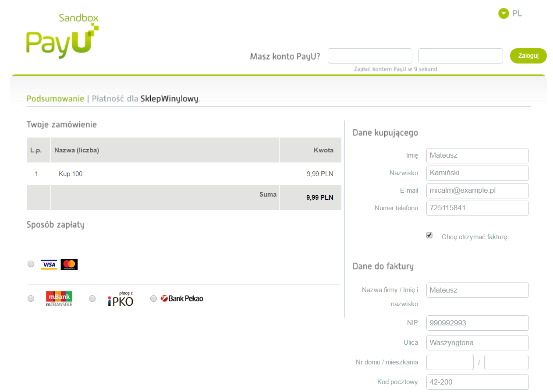Click the SklepWinylowy shop name
This screenshot has height=392, width=553.
170,99
